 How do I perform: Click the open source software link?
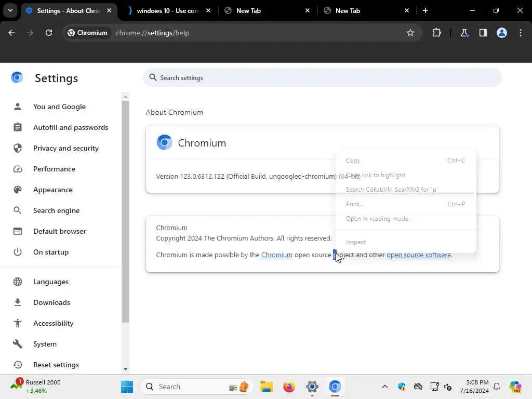coord(418,255)
